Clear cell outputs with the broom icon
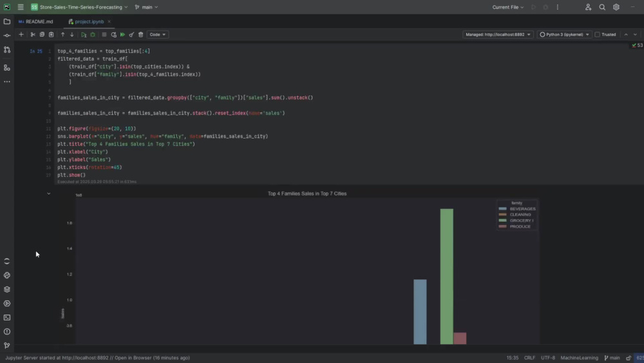This screenshot has width=644, height=363. tap(131, 35)
